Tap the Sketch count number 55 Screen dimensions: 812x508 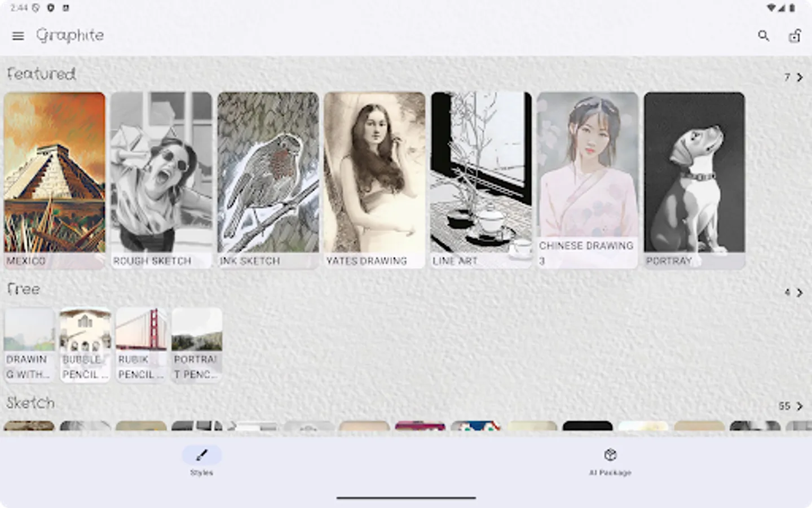pyautogui.click(x=784, y=406)
